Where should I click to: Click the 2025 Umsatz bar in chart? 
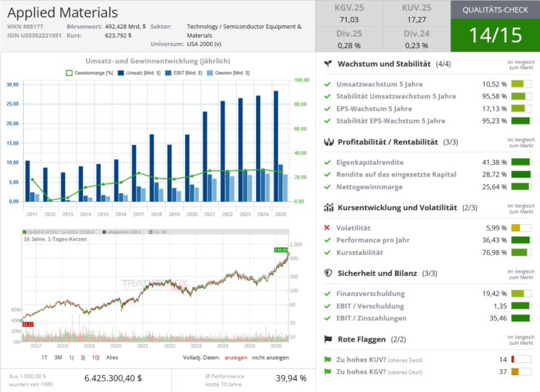[x=276, y=146]
